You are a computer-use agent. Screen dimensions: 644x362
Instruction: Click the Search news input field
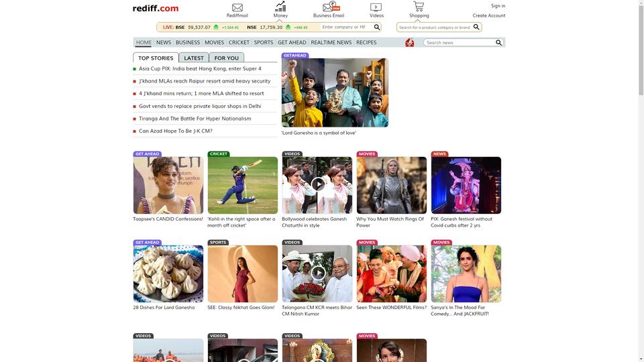point(459,43)
